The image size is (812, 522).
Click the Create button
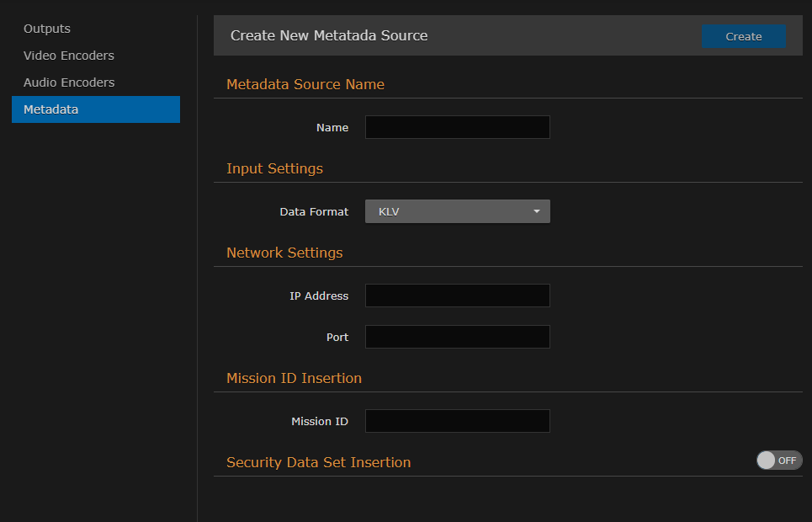[743, 36]
